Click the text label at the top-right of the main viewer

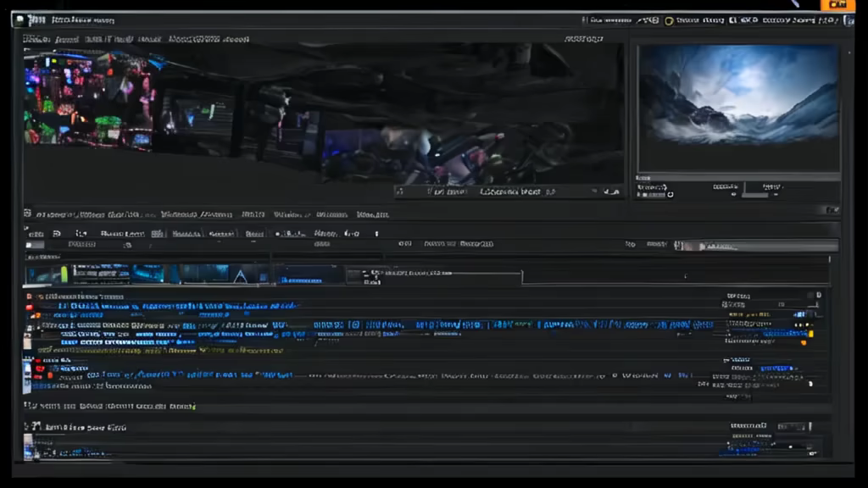click(x=584, y=39)
